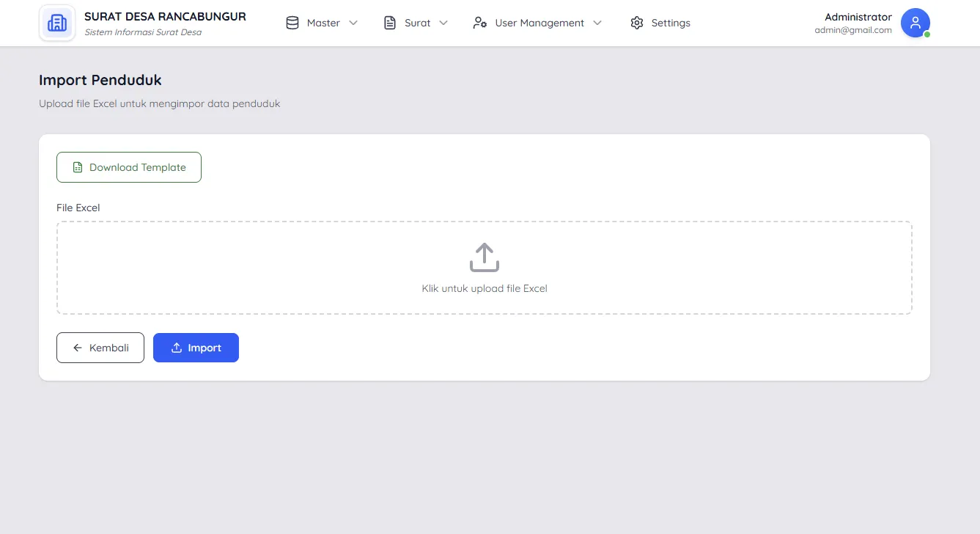Go back with Kembali button
980x534 pixels.
pyautogui.click(x=100, y=348)
